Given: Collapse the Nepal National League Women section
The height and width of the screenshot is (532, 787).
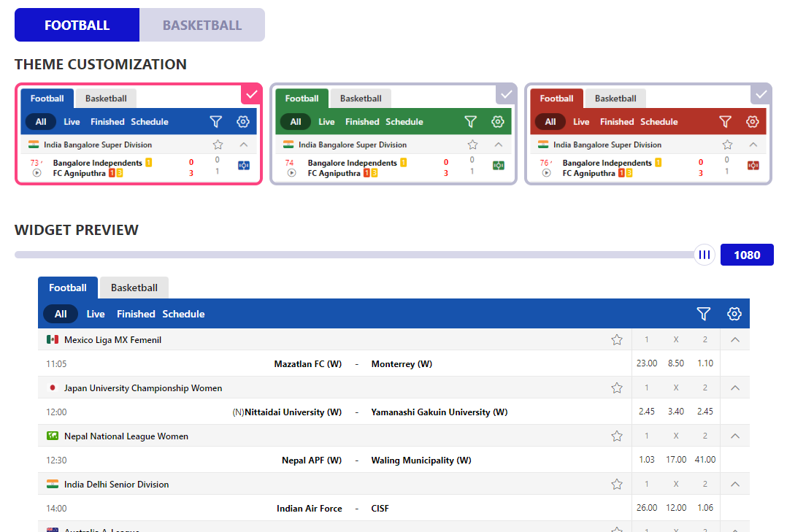Looking at the screenshot, I should tap(734, 436).
